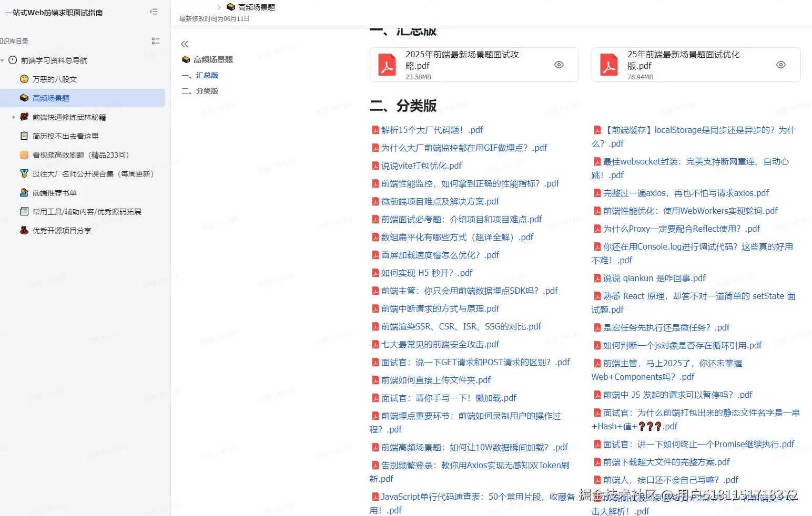Screen dimensions: 812x516
Task: Click the PDF icon beside 解析15个大厂代码题
Action: pyautogui.click(x=375, y=130)
